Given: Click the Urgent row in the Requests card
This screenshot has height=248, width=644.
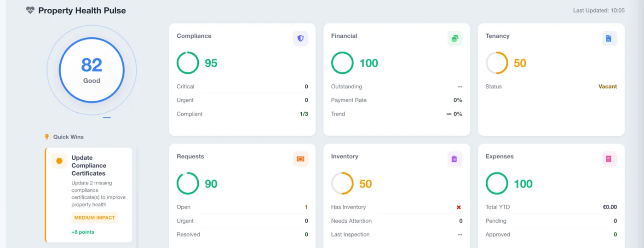Looking at the screenshot, I should (x=242, y=221).
